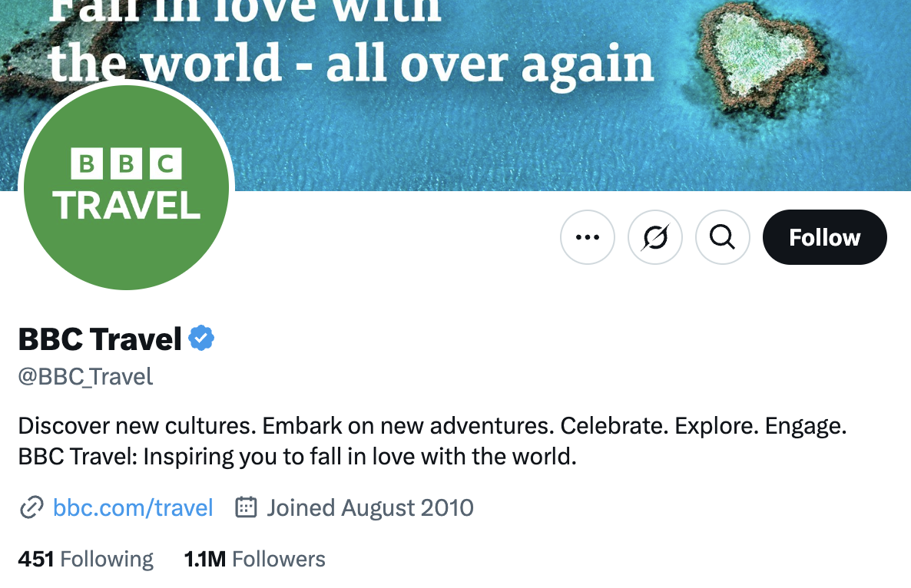Open the bbc.com/travel website link
This screenshot has width=911, height=588.
132,507
